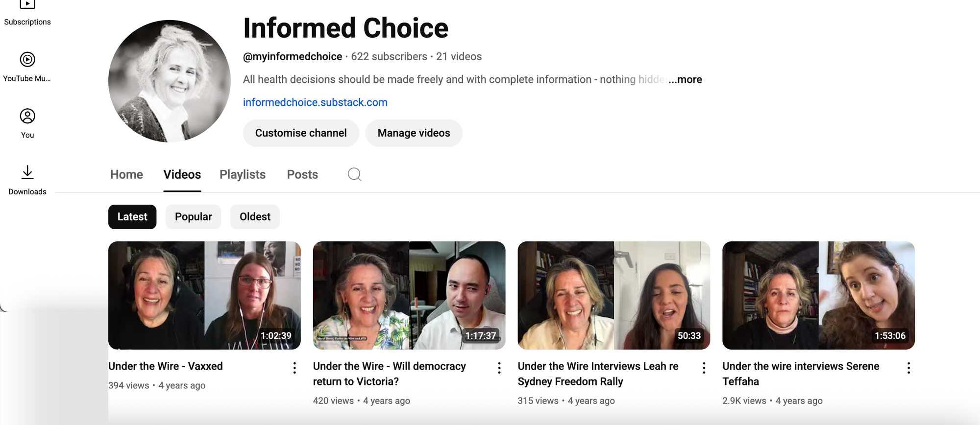Open the informedchoice.substack.com link
This screenshot has height=425, width=980.
point(315,102)
